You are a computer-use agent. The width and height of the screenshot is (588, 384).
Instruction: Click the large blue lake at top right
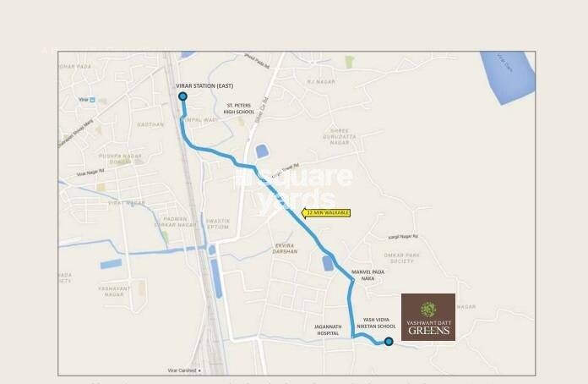[x=509, y=76]
